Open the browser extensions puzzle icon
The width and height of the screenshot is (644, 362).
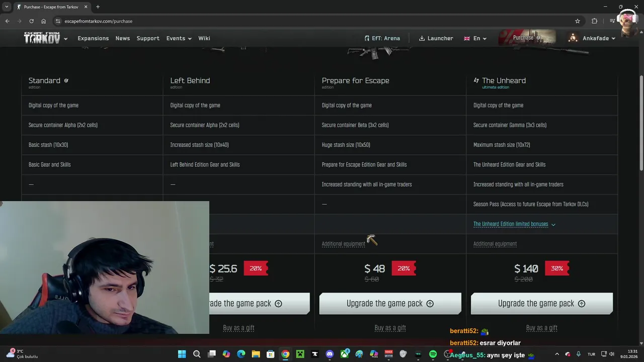tap(595, 21)
